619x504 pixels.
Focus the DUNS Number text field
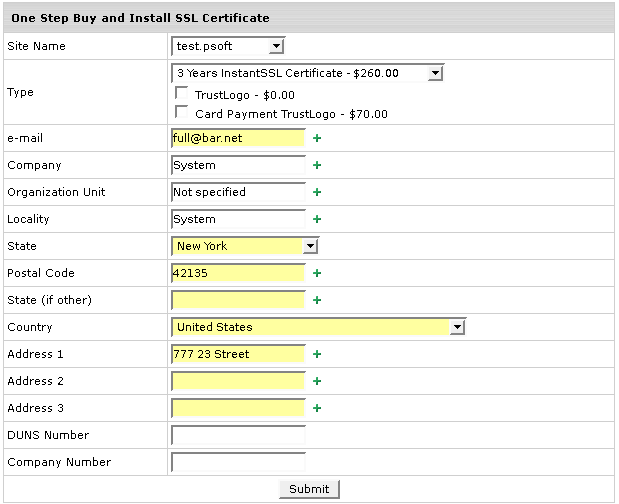click(x=238, y=435)
